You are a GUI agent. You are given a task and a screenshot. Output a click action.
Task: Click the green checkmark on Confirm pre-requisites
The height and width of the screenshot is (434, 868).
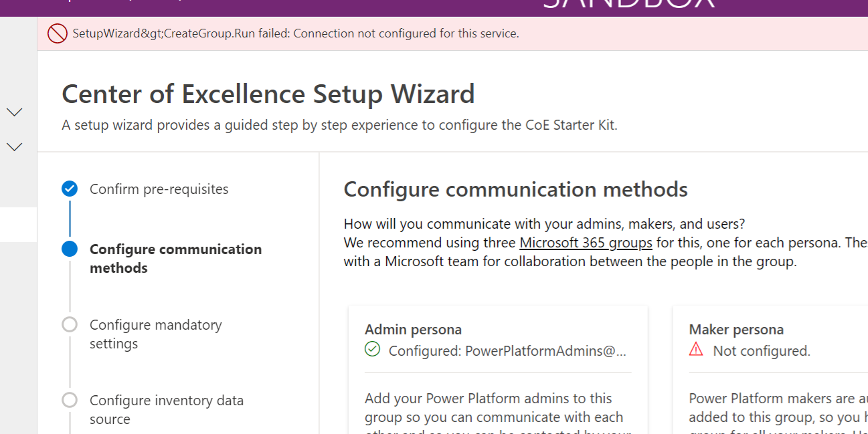pos(70,189)
